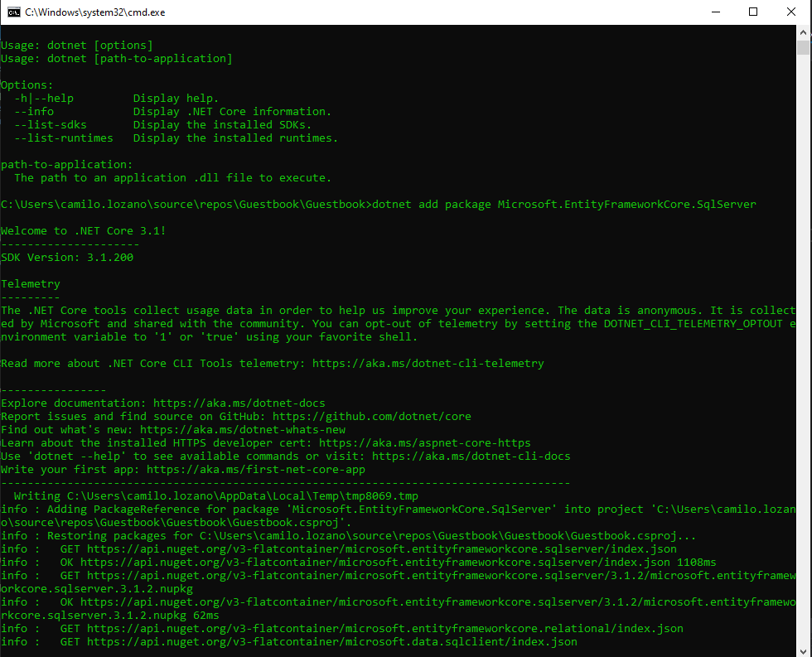Screen dimensions: 812x657
Task: Click 'The path to an application .dll file' line
Action: point(173,178)
